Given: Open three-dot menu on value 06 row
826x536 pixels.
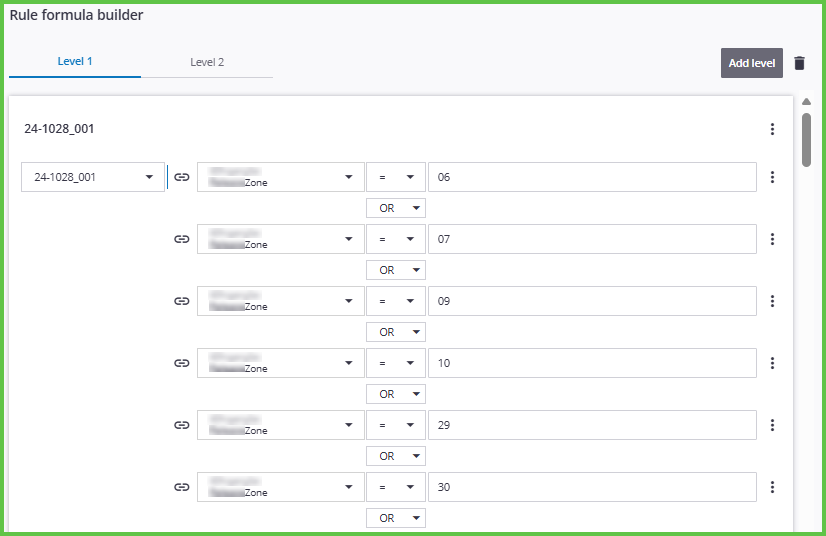Looking at the screenshot, I should [772, 177].
